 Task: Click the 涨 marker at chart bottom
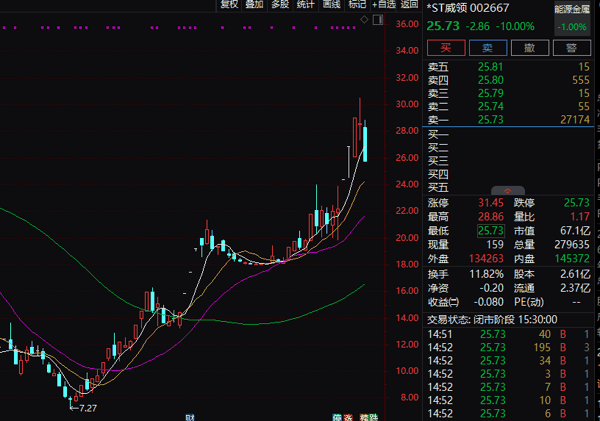point(347,418)
